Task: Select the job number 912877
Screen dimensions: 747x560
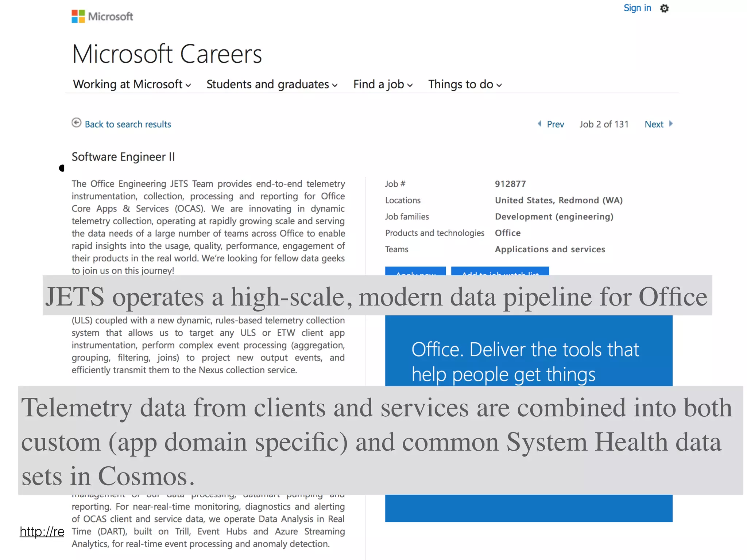Action: (510, 184)
